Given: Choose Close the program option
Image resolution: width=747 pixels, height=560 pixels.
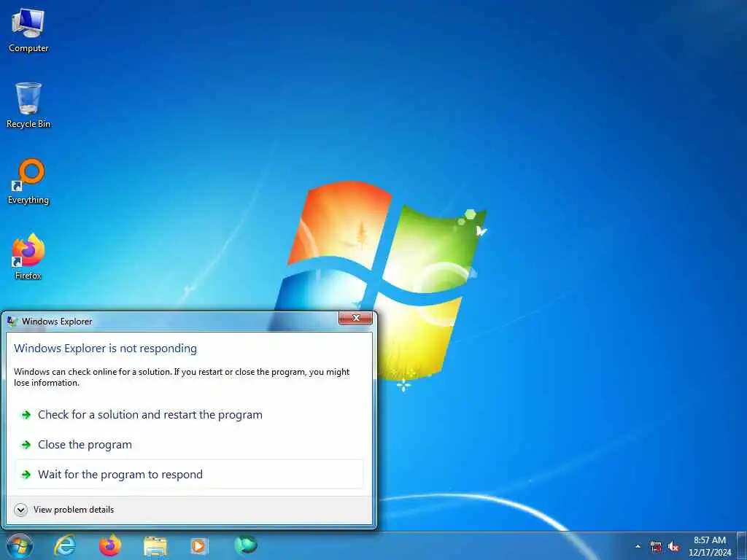Looking at the screenshot, I should [190, 445].
